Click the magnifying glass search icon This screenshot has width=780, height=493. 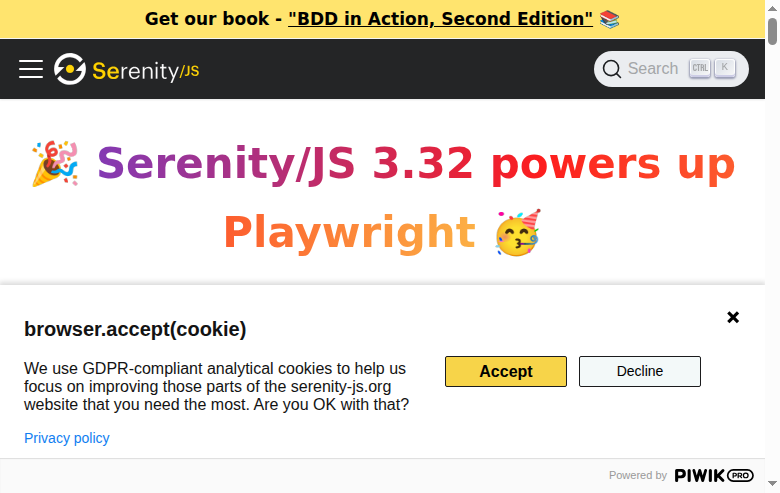(x=611, y=69)
